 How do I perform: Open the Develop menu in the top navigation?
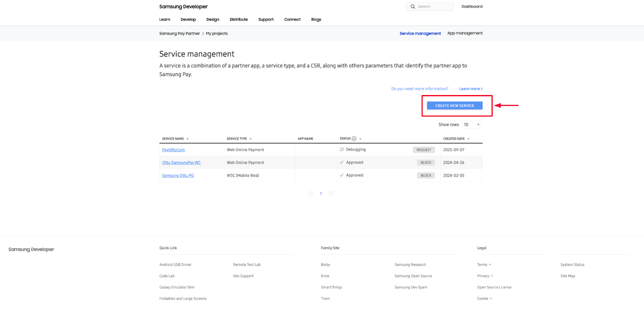(188, 19)
